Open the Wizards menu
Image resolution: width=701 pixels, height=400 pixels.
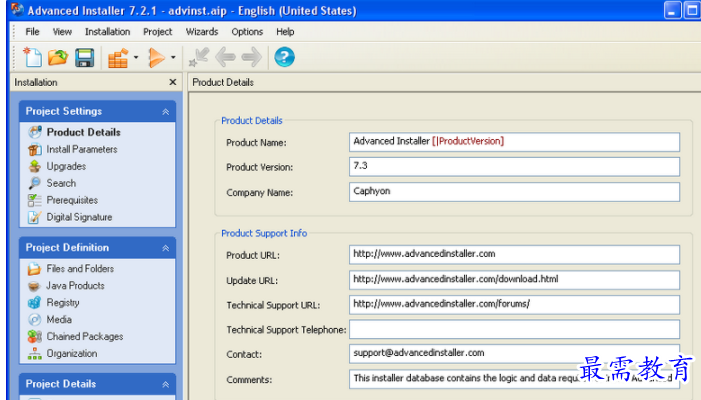201,32
